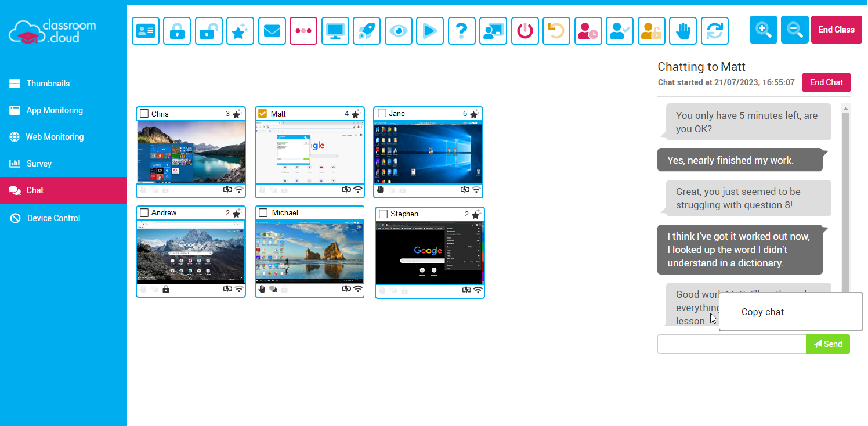The image size is (868, 426).
Task: Select the undo arrow icon
Action: pos(556,30)
